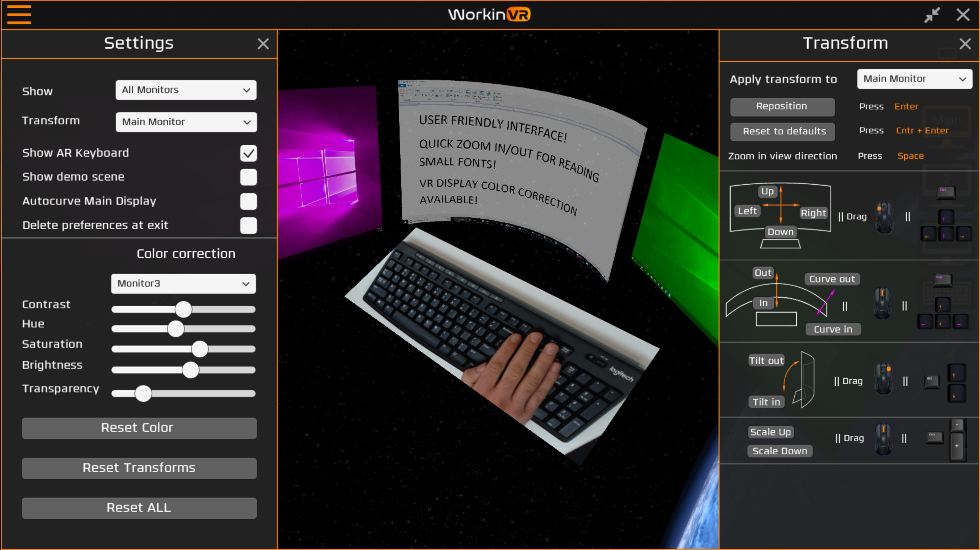The image size is (980, 550).
Task: Enable the Show demo scene option
Action: (248, 177)
